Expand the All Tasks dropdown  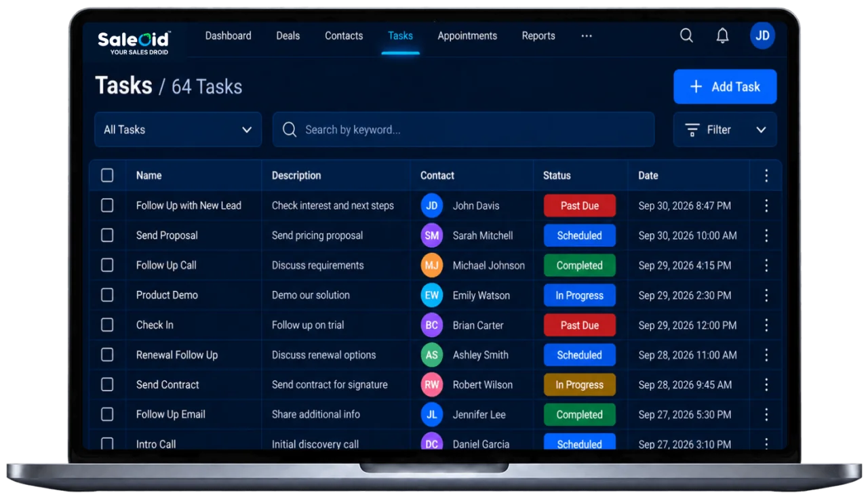tap(178, 130)
